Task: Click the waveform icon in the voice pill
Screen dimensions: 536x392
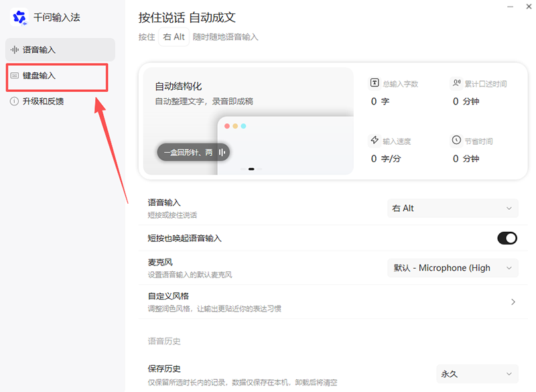Action: click(222, 152)
